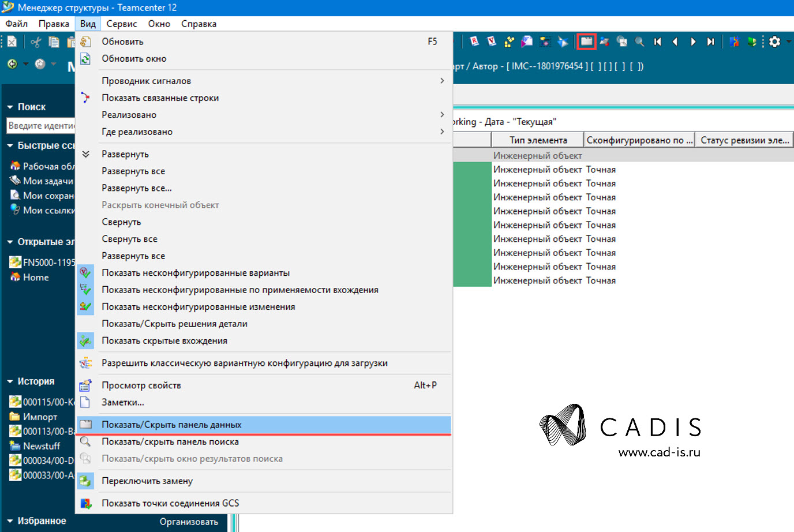Open the Сервис menu
The image size is (794, 532).
(x=122, y=24)
